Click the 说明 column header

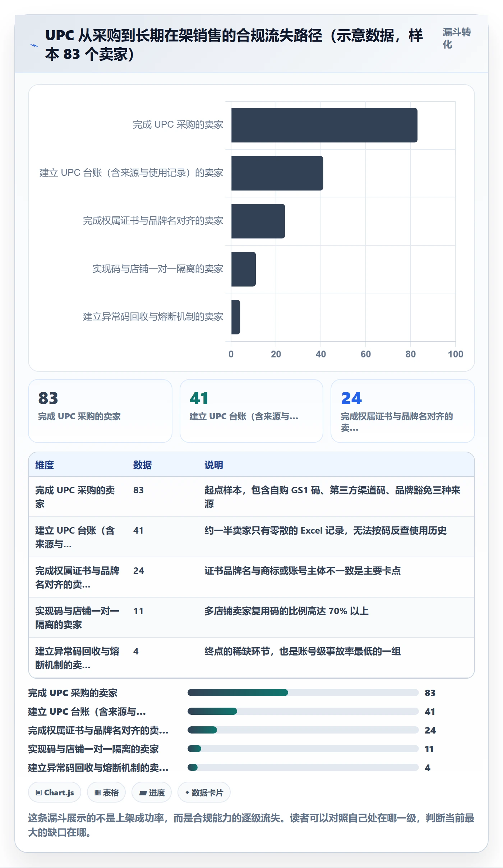pos(214,465)
